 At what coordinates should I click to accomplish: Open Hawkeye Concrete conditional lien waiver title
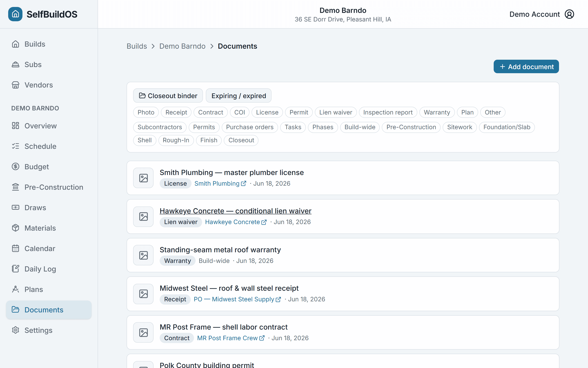click(235, 211)
